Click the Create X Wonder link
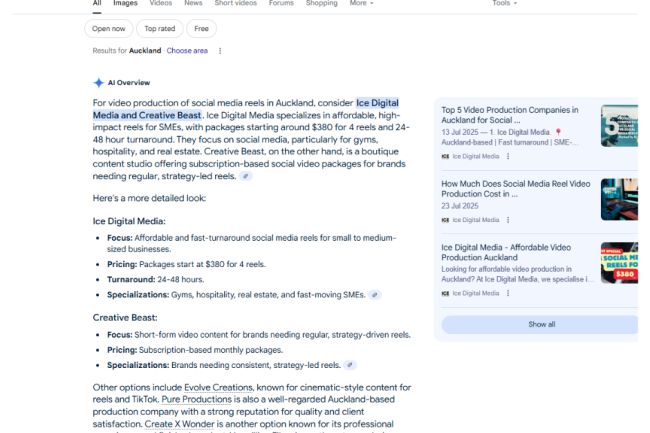 coord(179,424)
